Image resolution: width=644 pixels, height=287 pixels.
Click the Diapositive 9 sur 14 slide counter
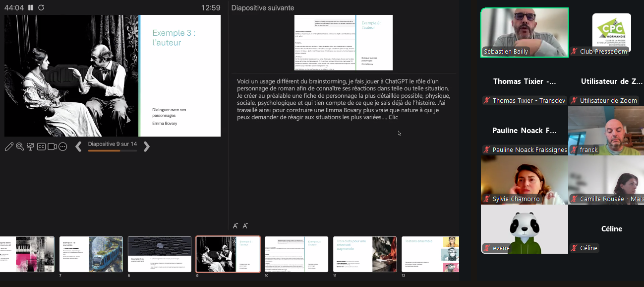coord(112,144)
